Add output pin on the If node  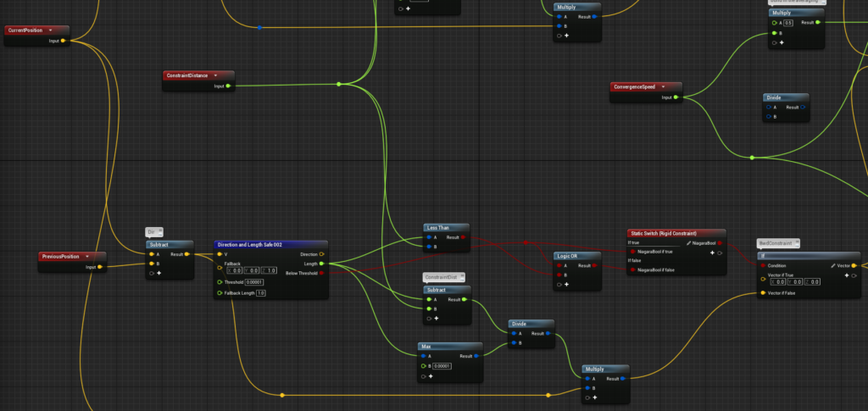[x=847, y=275]
